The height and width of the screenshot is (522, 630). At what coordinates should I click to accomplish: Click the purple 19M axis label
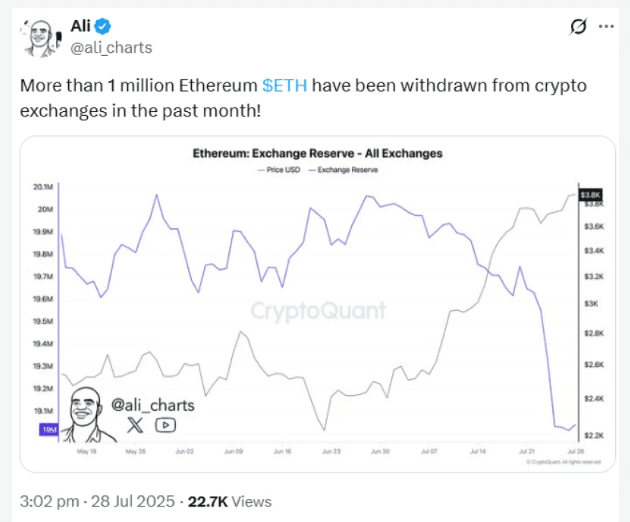tap(48, 429)
